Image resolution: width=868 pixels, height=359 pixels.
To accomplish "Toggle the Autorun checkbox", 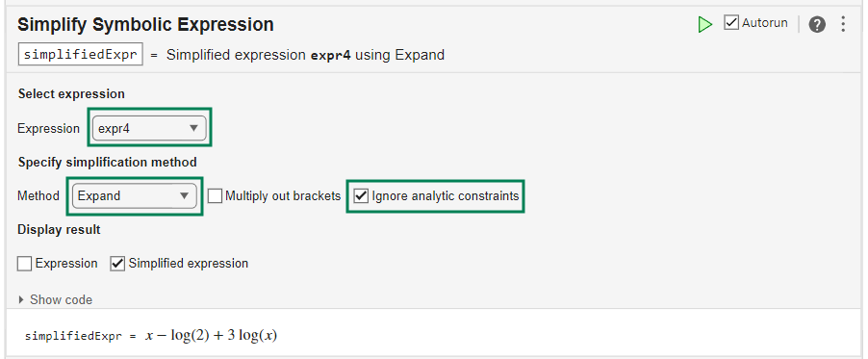I will (731, 23).
